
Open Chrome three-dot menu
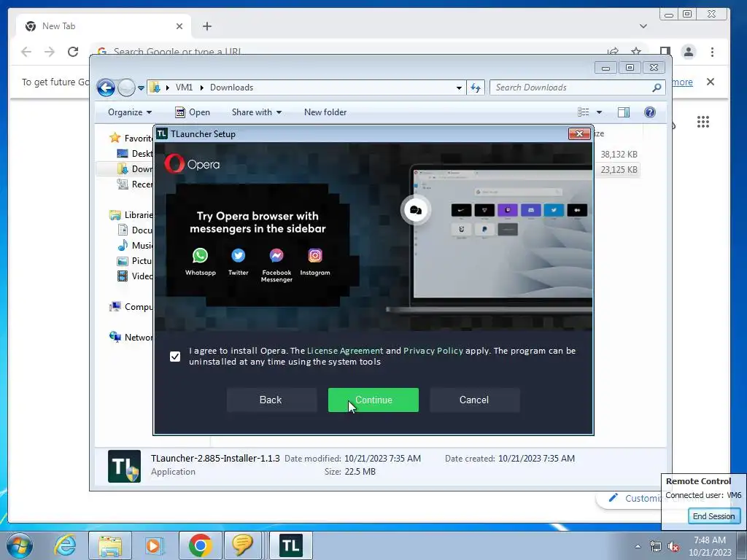[712, 52]
